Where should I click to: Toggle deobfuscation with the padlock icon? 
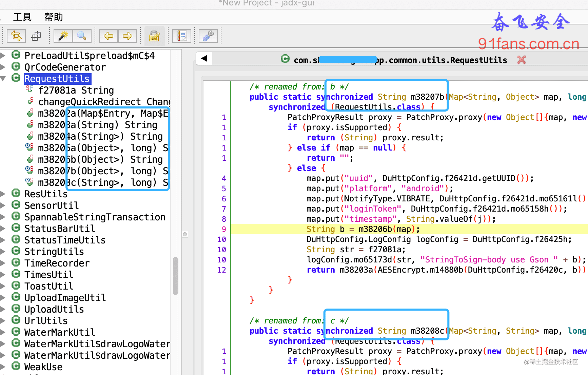[x=154, y=36]
